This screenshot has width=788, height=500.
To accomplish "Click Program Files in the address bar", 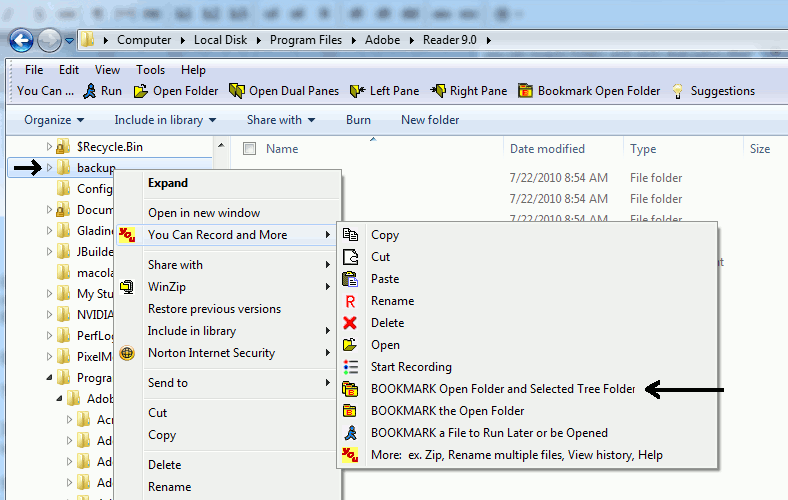I will tap(306, 40).
